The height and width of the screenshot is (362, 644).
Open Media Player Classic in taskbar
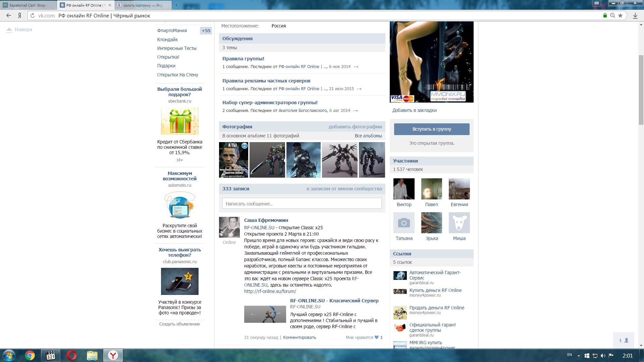(51, 355)
